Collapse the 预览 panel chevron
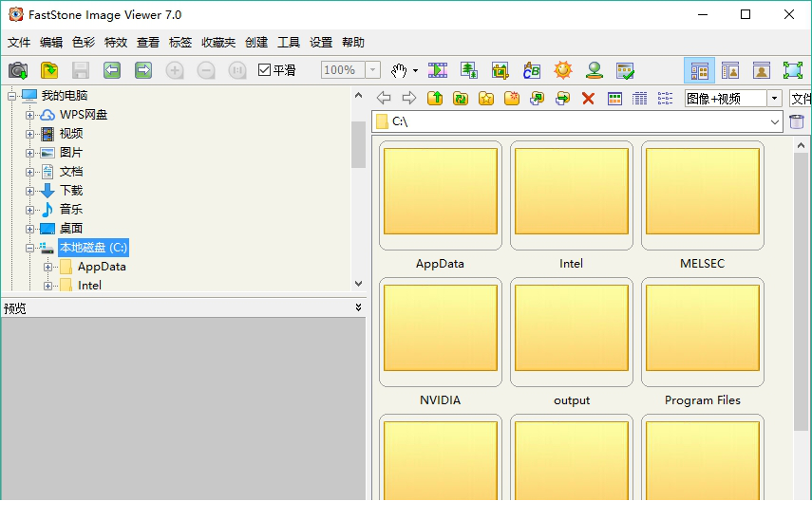This screenshot has height=520, width=812. point(358,307)
